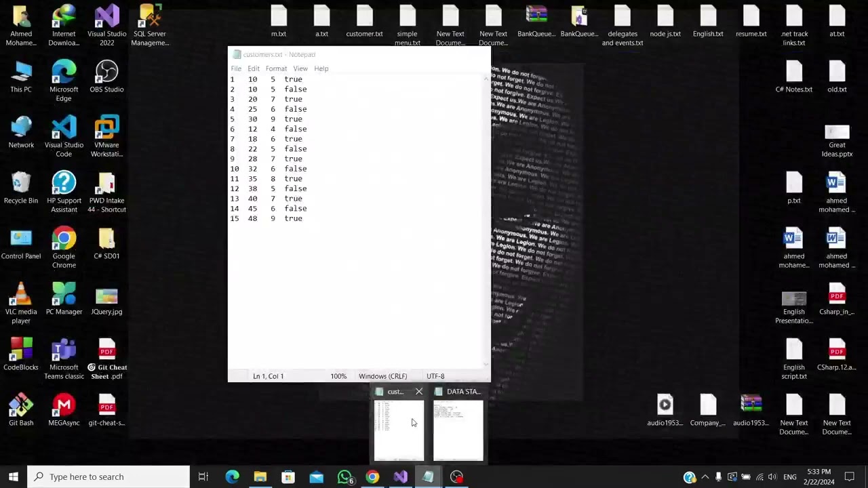Click the Microsoft Store taskbar icon

(288, 476)
